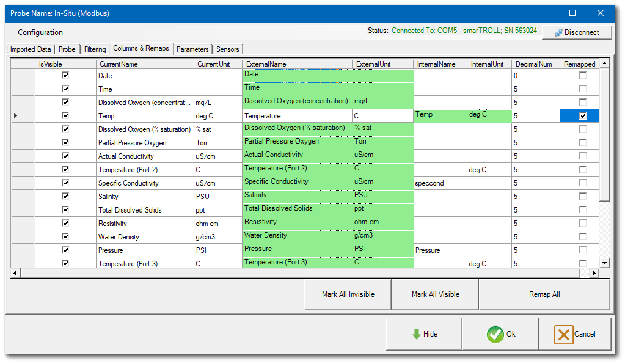Image resolution: width=625 pixels, height=364 pixels.
Task: Click ExternalName cell 'Temperature (Port 3)'
Action: tap(298, 263)
